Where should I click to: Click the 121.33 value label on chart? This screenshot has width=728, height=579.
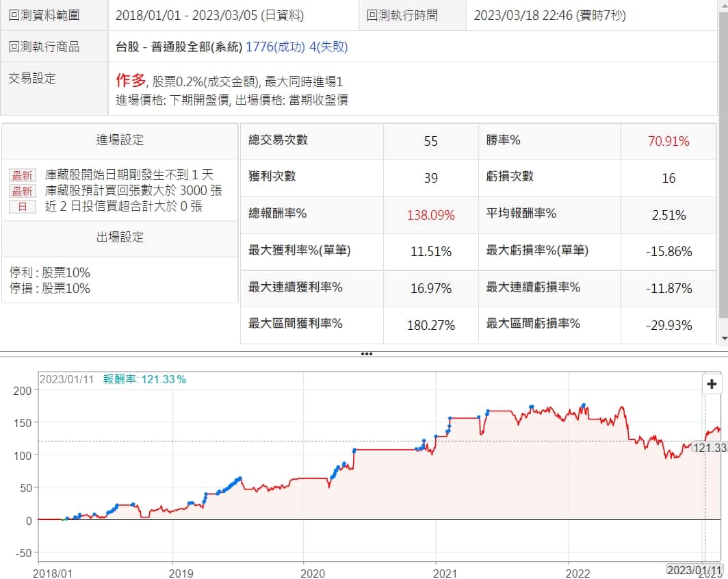tap(709, 447)
